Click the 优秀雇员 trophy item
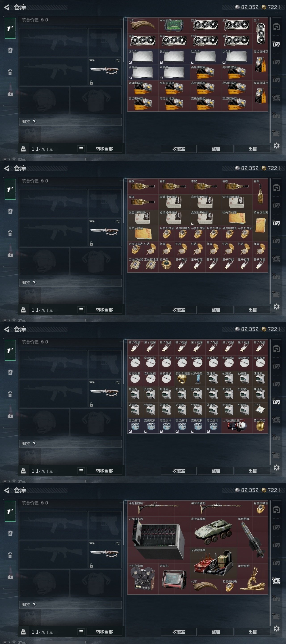Viewport: 286px width, 644px height. pos(198,379)
